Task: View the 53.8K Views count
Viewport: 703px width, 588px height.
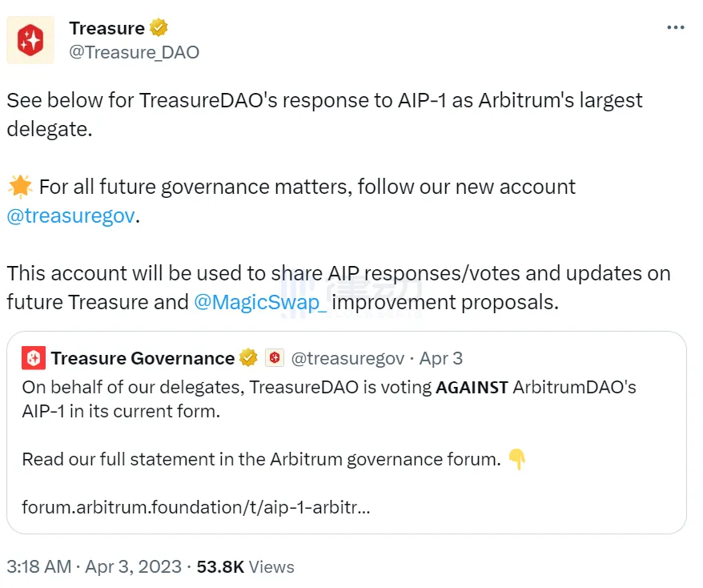Action: click(245, 566)
